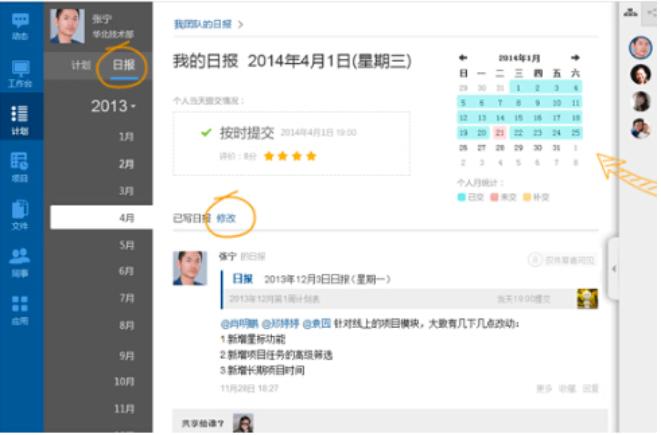Click 更多 under the post
Viewport: 661px width, 435px height.
544,388
